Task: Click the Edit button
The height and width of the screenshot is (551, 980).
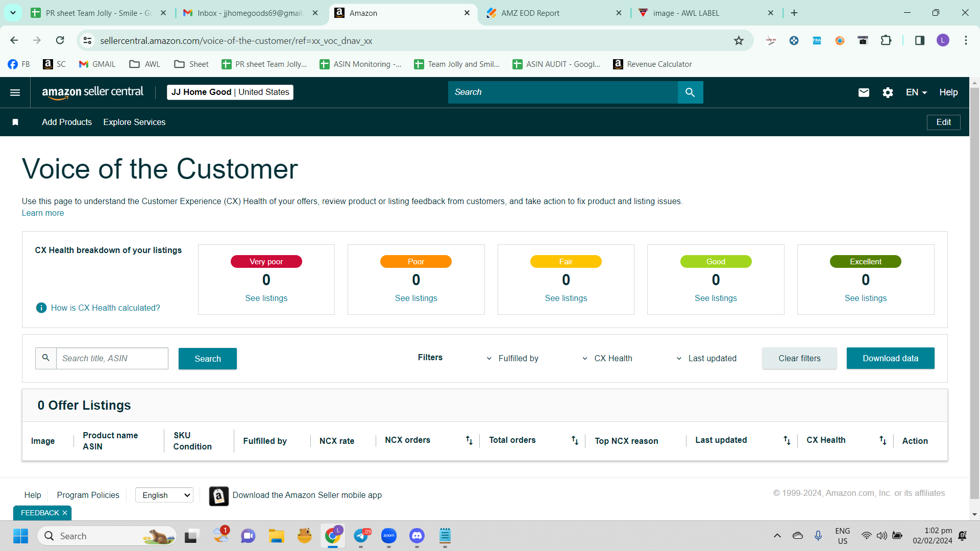Action: [944, 122]
